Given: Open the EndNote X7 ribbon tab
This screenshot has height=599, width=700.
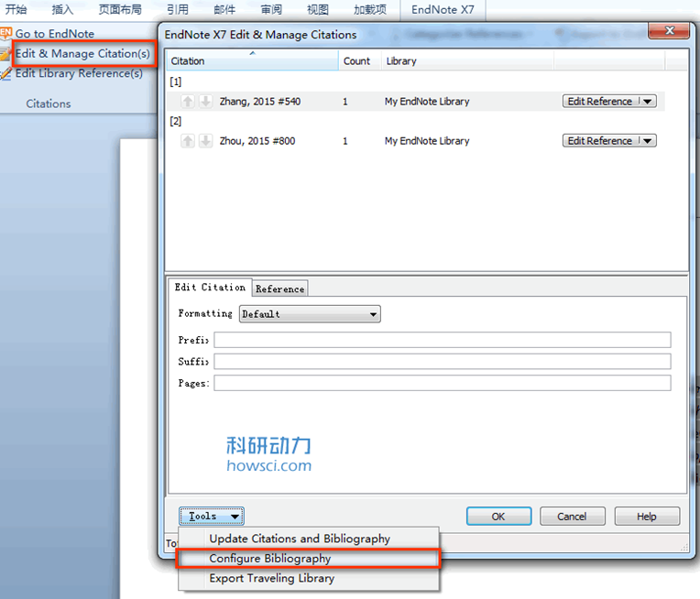Looking at the screenshot, I should 443,9.
